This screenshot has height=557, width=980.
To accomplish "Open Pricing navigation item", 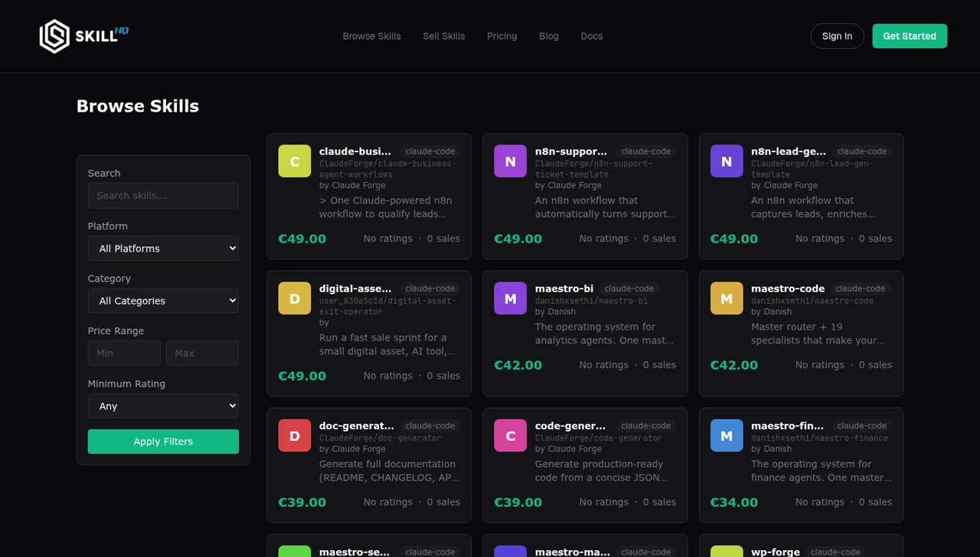I will tap(502, 36).
